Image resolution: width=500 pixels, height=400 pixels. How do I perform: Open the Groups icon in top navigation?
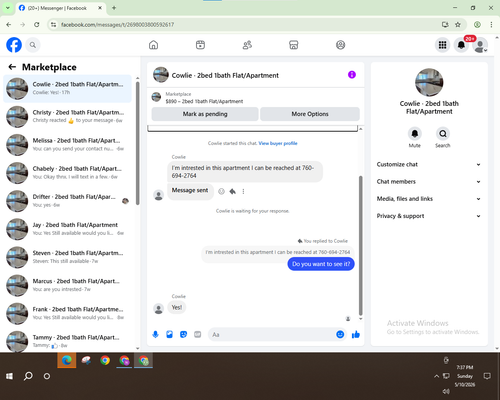click(340, 45)
